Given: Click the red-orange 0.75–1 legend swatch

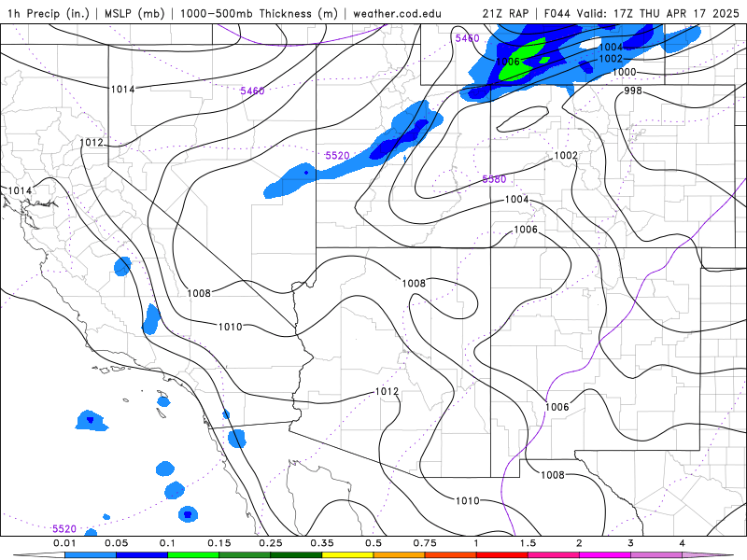Looking at the screenshot, I should pos(451,555).
